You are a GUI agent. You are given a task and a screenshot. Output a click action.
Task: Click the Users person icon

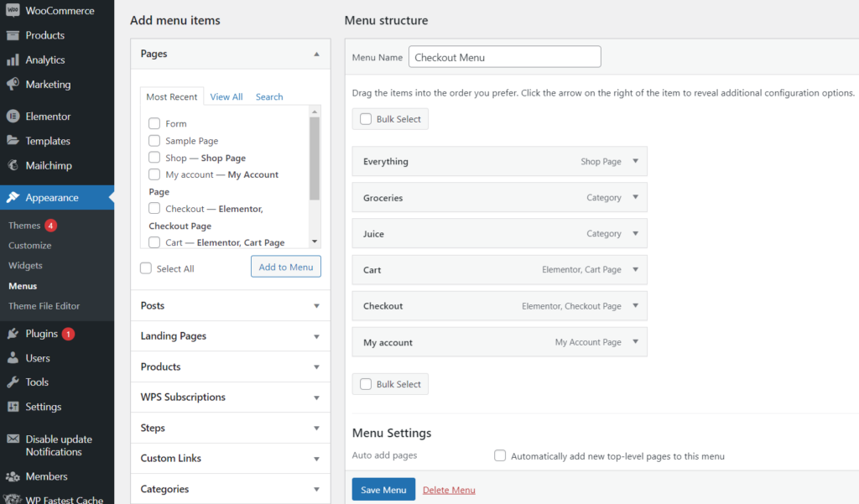(13, 358)
